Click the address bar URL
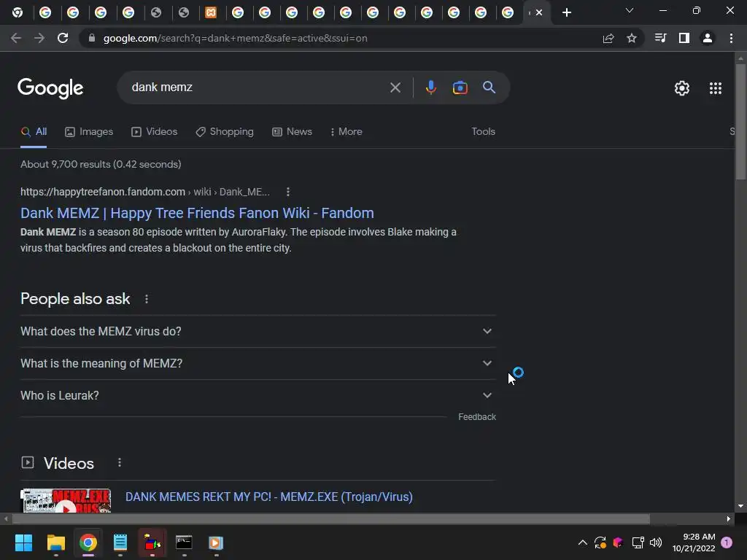Viewport: 747px width, 560px height. 236,38
